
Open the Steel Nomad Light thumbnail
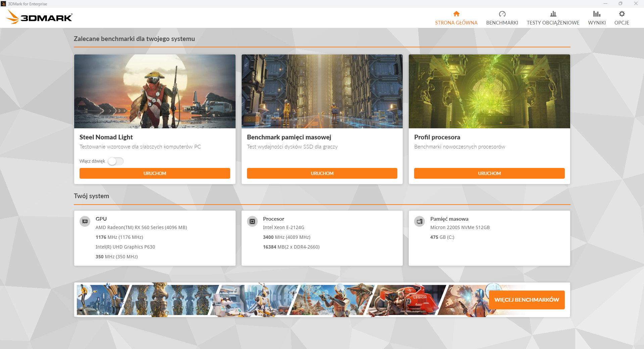tap(155, 91)
